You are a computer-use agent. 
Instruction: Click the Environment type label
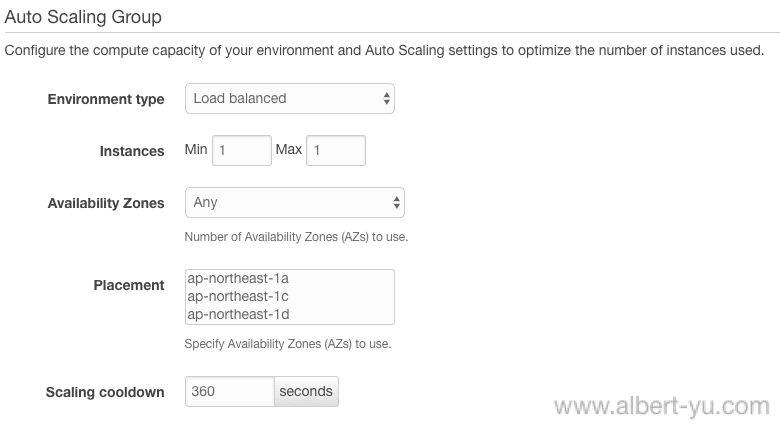point(106,99)
